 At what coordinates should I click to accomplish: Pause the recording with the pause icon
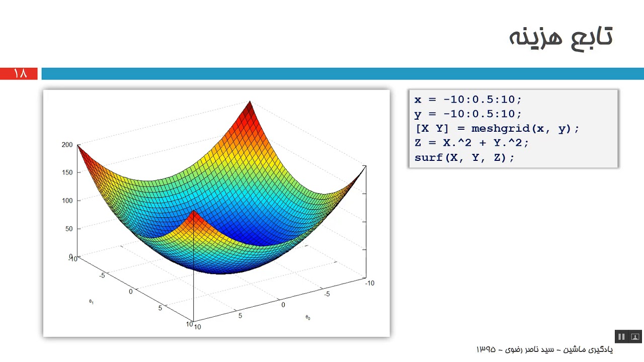pyautogui.click(x=621, y=337)
